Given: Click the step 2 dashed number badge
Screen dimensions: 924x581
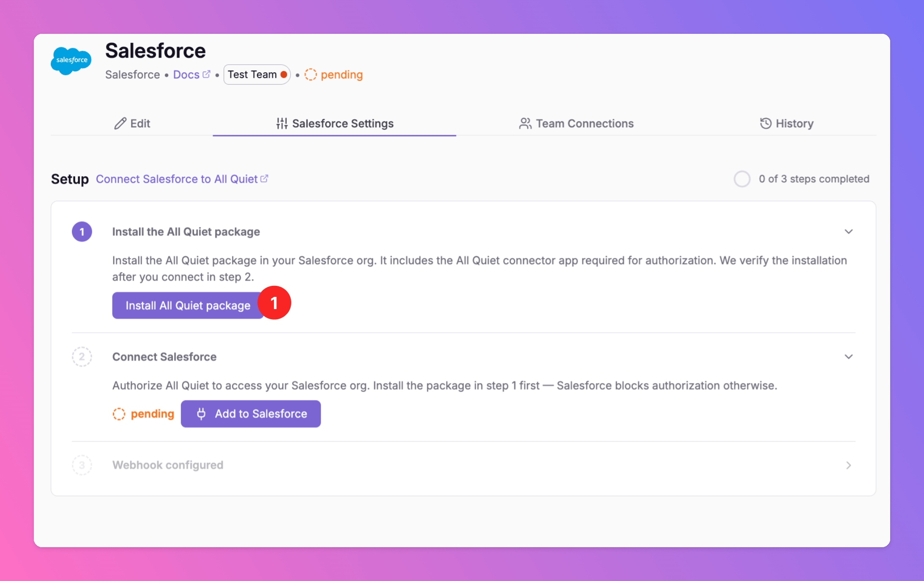Looking at the screenshot, I should coord(82,356).
